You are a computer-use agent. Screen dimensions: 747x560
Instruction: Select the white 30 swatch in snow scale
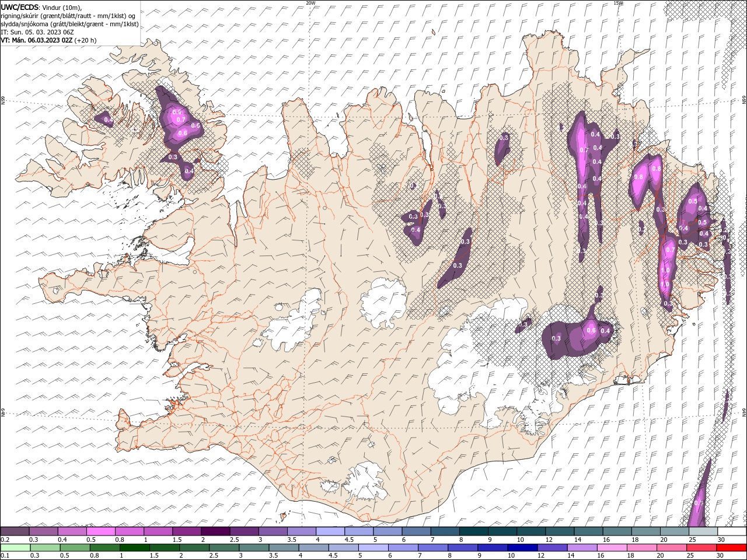[731, 531]
